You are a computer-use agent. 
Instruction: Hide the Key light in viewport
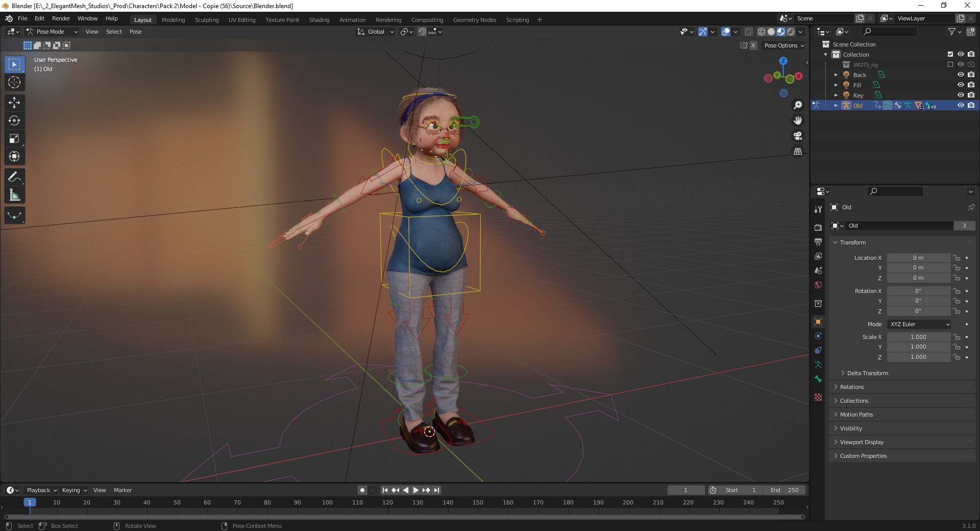961,95
